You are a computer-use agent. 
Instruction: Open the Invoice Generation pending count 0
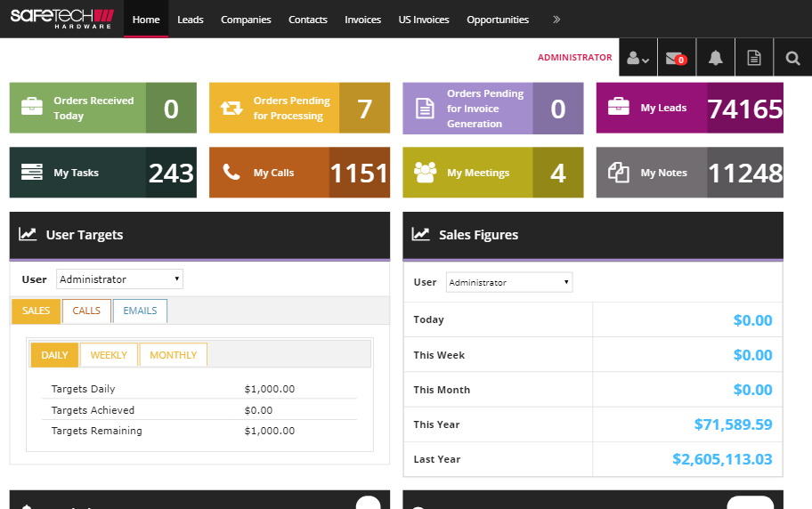(558, 109)
